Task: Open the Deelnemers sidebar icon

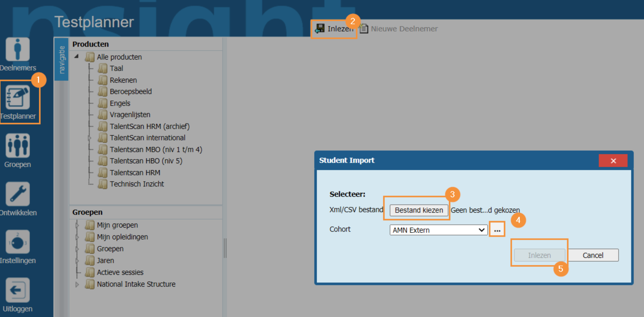Action: [17, 49]
